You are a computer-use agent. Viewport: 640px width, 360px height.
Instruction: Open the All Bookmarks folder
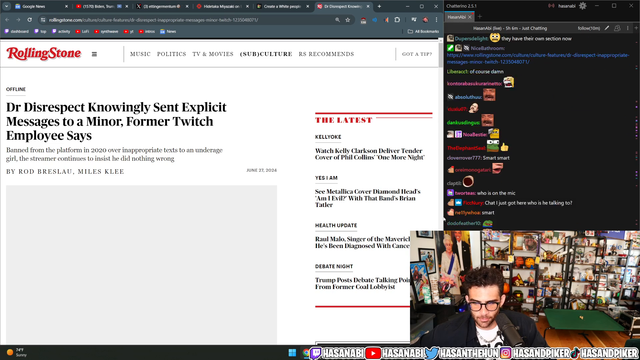(x=423, y=31)
